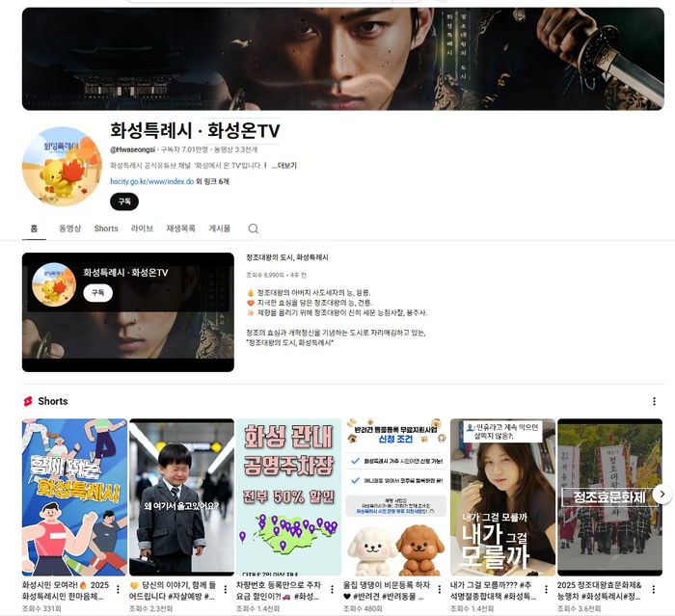Open featured video title 정조대왕의 도시, 화성특례시
The width and height of the screenshot is (675, 616).
286,257
